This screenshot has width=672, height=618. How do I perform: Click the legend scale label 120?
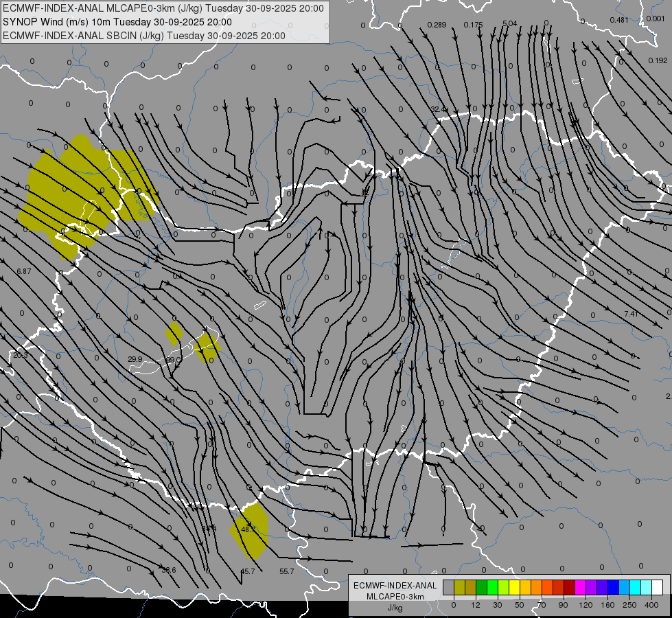click(x=586, y=605)
